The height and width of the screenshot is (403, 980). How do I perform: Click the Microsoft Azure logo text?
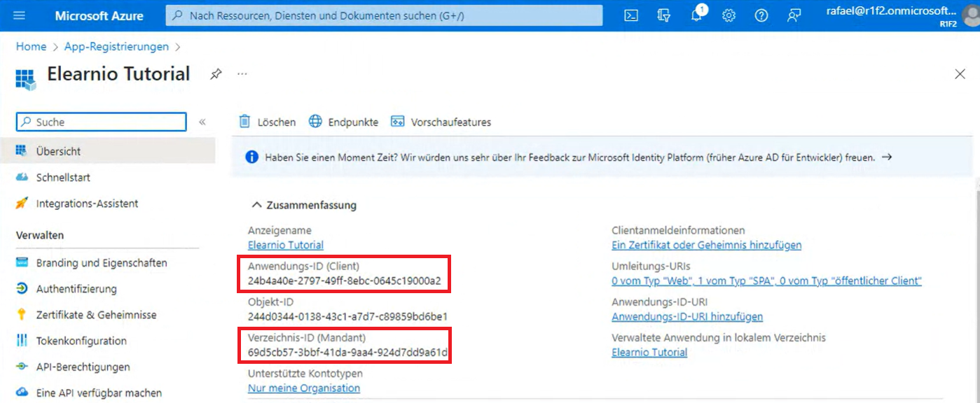[x=99, y=15]
